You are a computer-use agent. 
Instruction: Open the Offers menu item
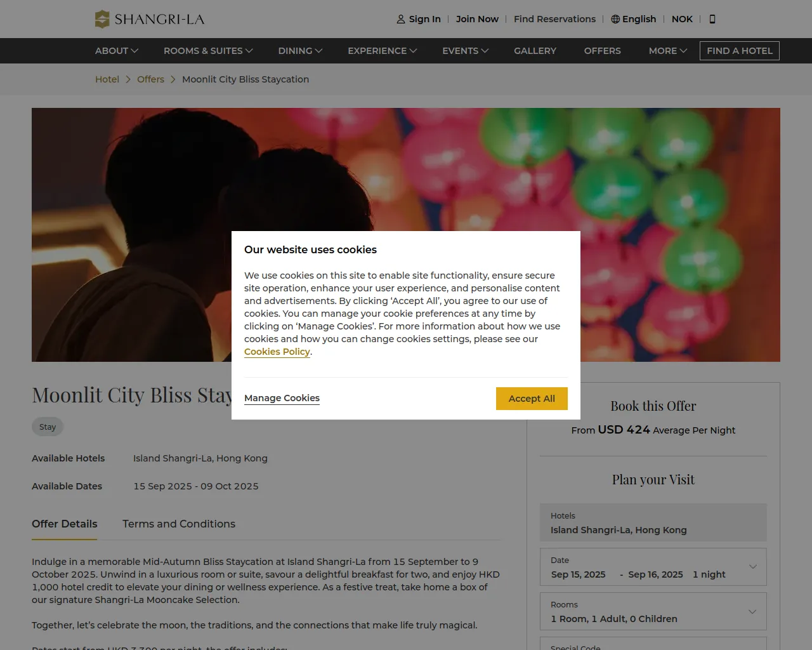[602, 51]
